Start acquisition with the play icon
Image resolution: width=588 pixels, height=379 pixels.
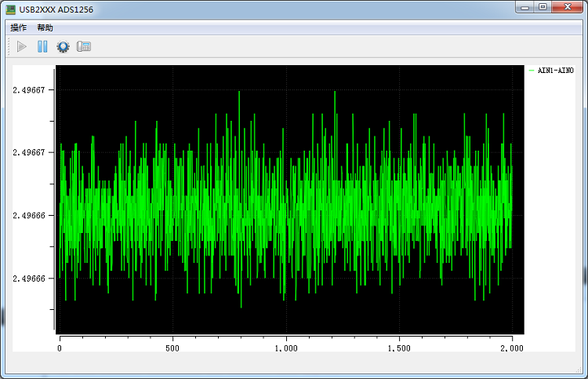click(x=22, y=46)
